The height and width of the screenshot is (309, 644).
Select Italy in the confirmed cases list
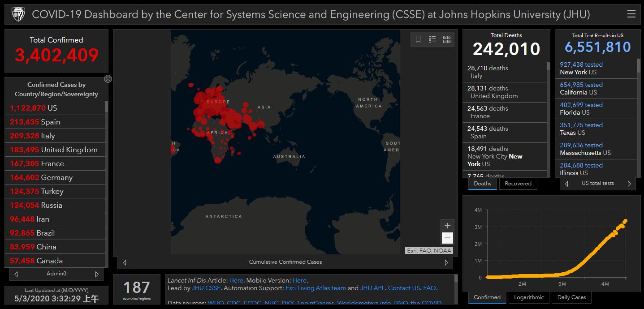click(x=55, y=136)
